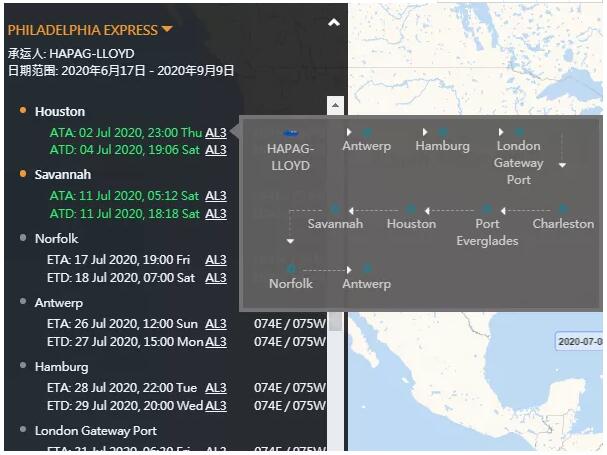This screenshot has width=607, height=455.
Task: Select London Gateway Port node in route popup
Action: tap(519, 132)
